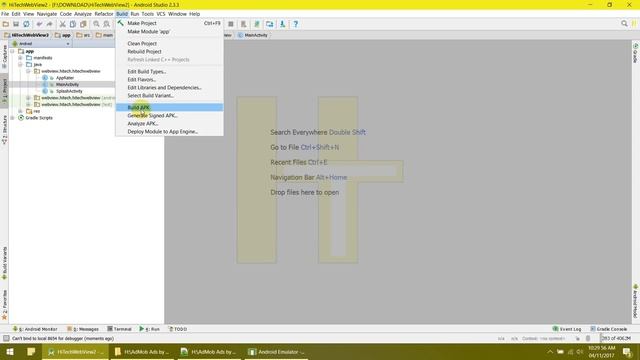This screenshot has height=360, width=640.
Task: Click the Project Structure toolbar icon
Action: point(269,24)
